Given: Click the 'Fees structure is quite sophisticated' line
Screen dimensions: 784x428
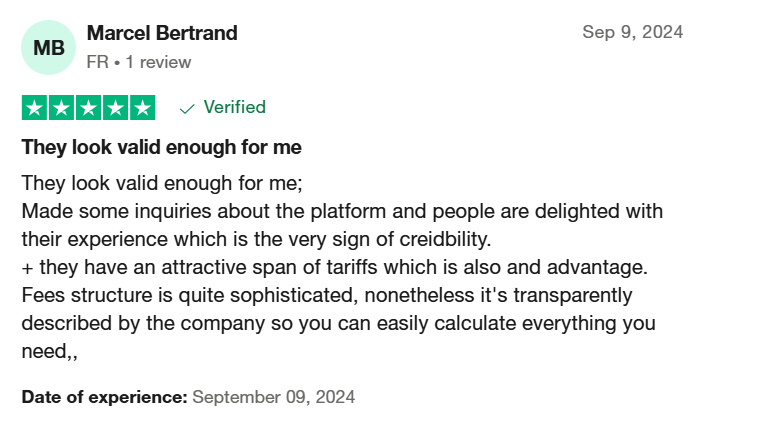Looking at the screenshot, I should click(x=327, y=295).
